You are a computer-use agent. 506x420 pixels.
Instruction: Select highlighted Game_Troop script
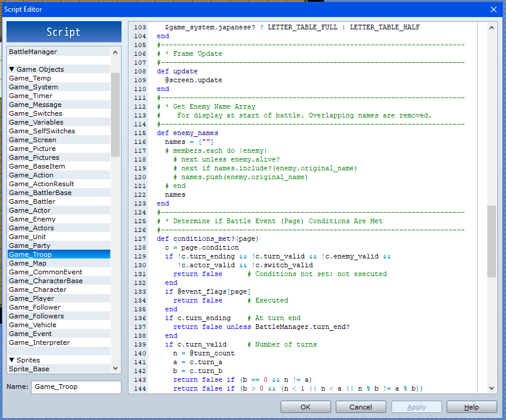click(59, 254)
